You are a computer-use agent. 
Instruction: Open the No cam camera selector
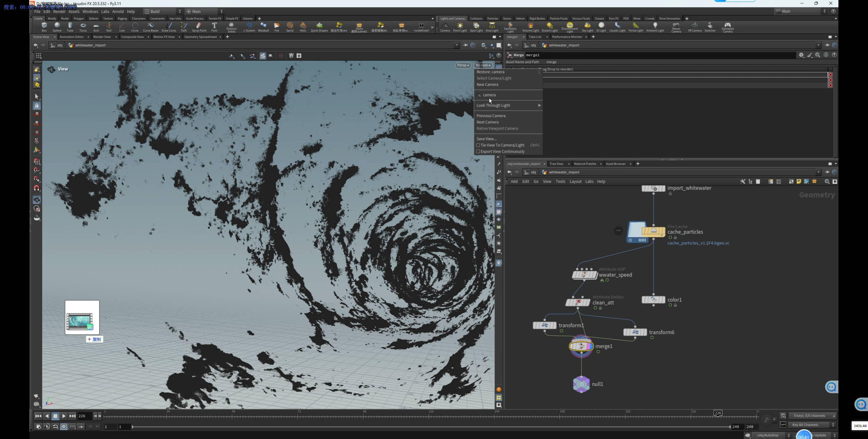click(483, 65)
